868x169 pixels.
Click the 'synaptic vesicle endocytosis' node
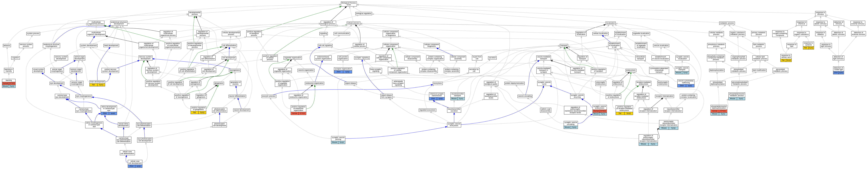(600, 107)
